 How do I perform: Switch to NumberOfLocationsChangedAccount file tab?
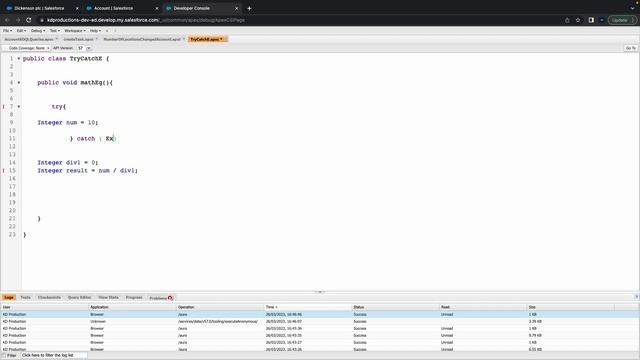[143, 39]
